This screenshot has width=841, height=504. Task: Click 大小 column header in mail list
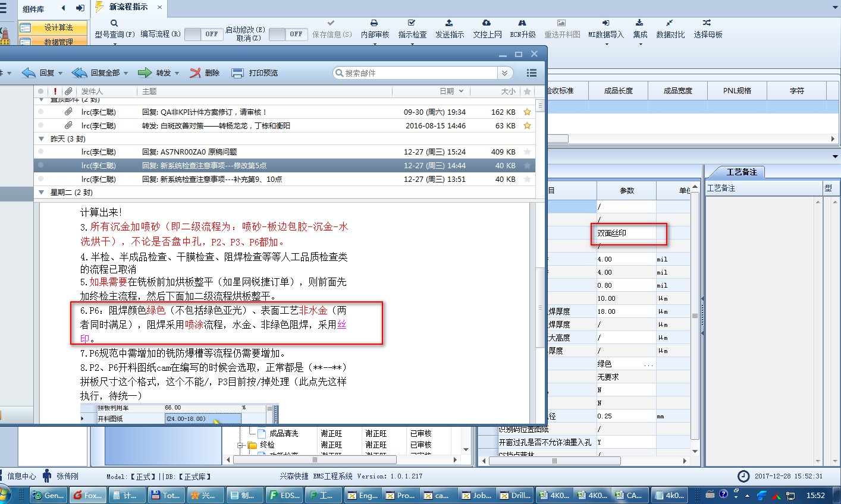pyautogui.click(x=508, y=91)
